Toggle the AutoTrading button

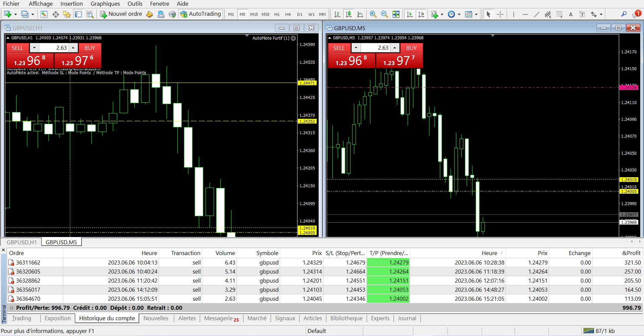[201, 14]
